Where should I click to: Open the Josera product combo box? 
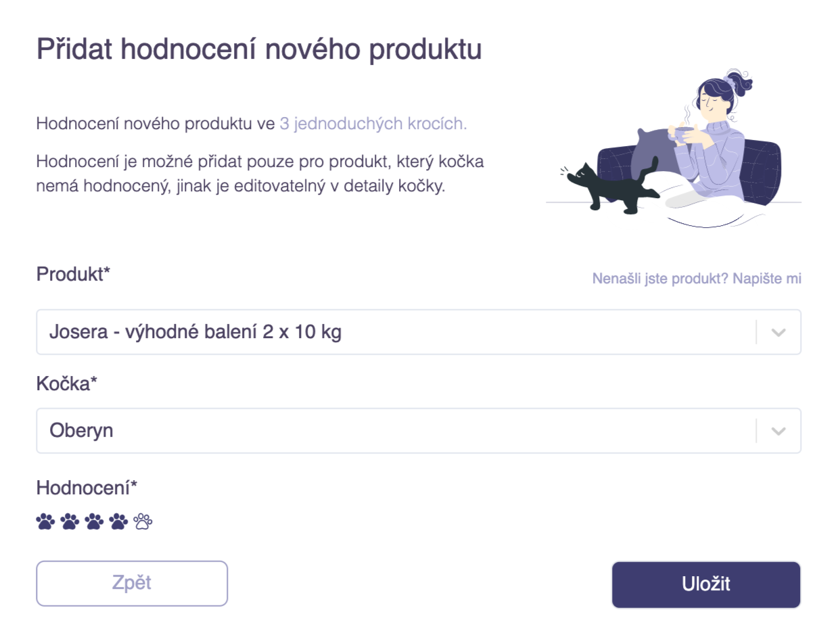(419, 332)
